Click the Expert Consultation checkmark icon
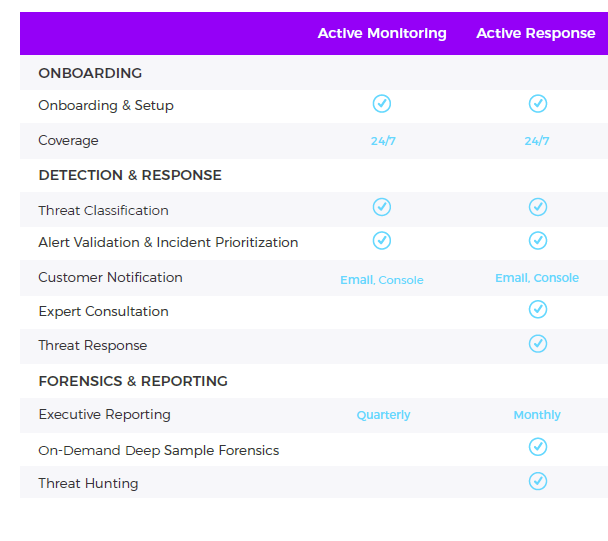The width and height of the screenshot is (608, 541). (538, 309)
